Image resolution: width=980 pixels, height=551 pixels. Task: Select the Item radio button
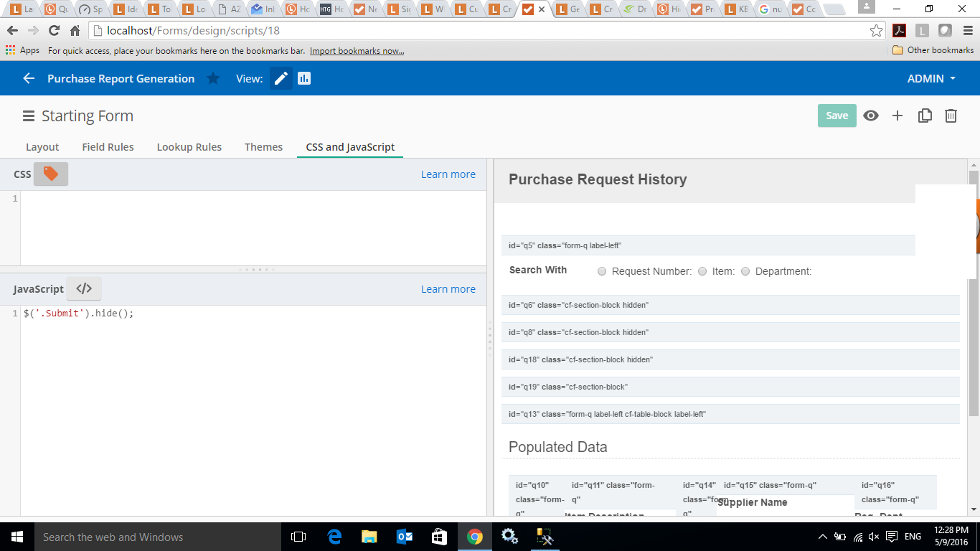point(702,271)
